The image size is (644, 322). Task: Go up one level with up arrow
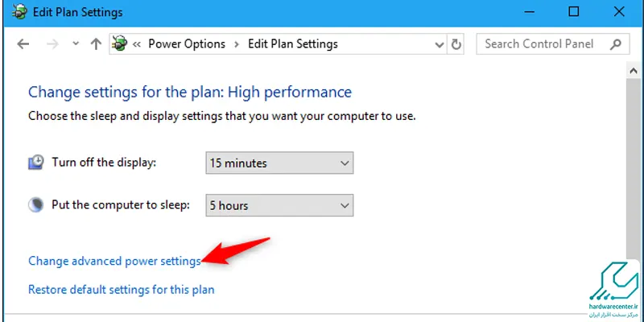pos(96,44)
